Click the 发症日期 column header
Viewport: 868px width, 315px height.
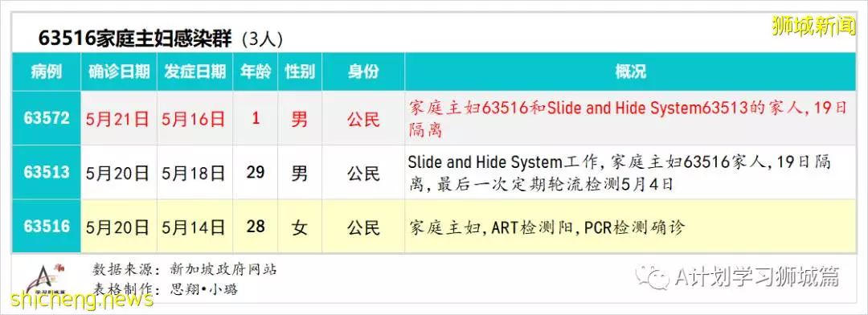pos(194,72)
